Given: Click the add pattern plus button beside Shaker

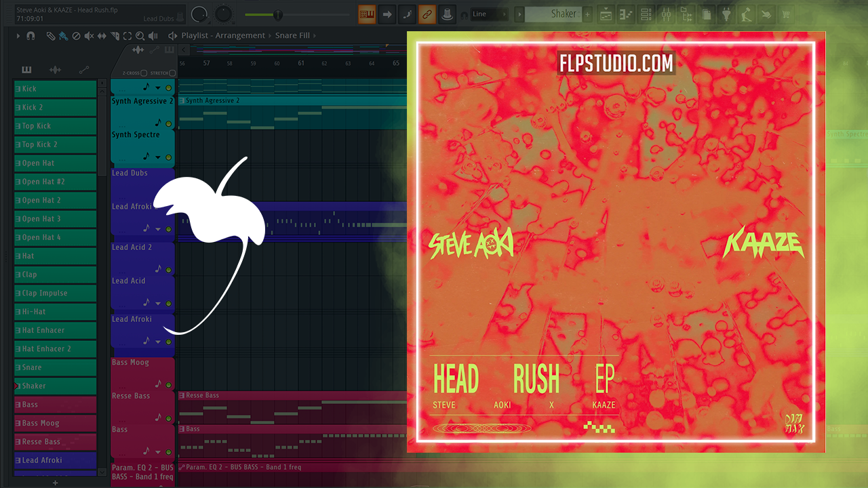Looking at the screenshot, I should 587,14.
